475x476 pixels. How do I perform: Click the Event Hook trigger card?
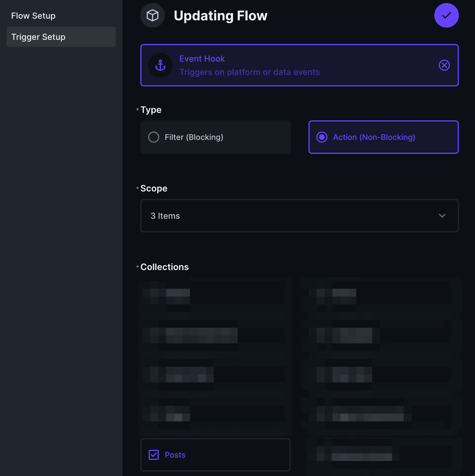[x=299, y=65]
